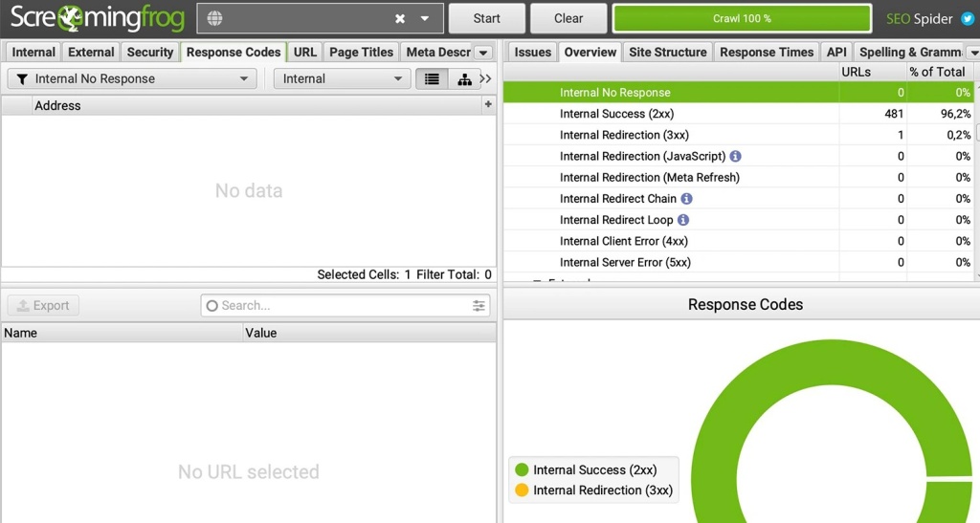Select the Response Codes tab
This screenshot has height=523, width=980.
click(x=234, y=53)
